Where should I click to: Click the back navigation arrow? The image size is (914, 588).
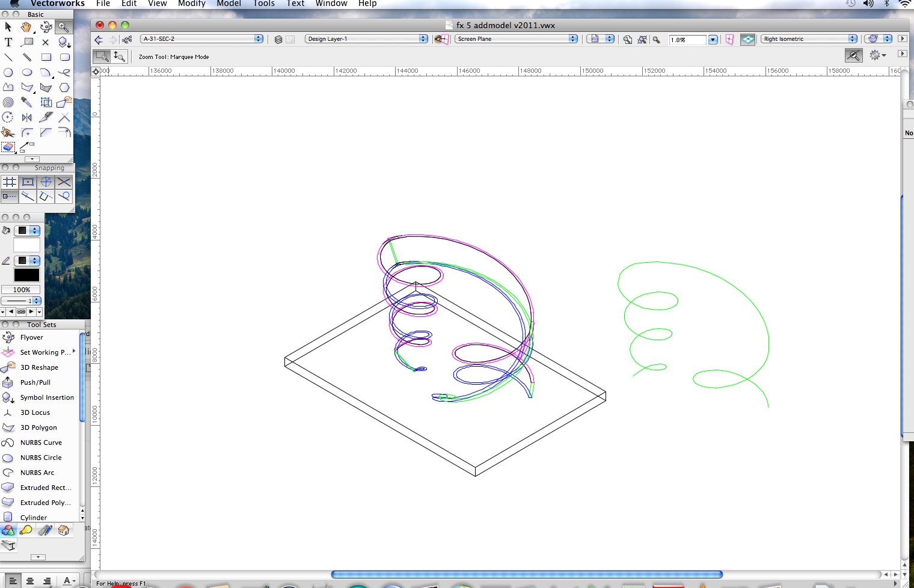pos(98,38)
